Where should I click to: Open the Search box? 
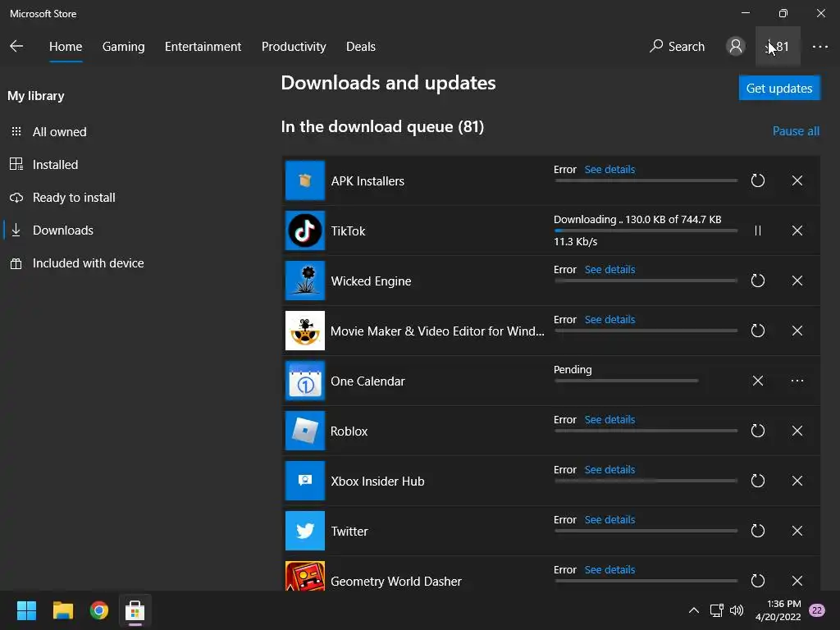pos(677,47)
